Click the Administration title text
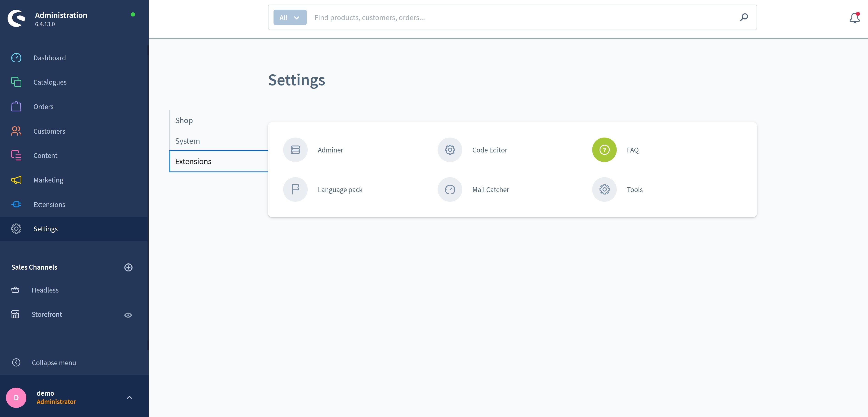 pyautogui.click(x=61, y=15)
